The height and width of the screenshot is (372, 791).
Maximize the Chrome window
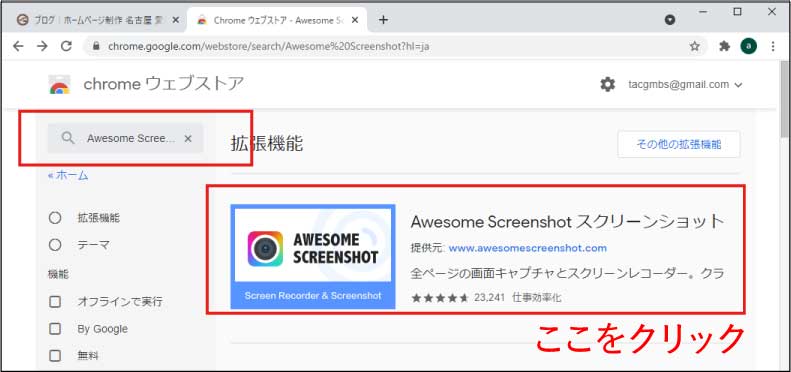click(738, 12)
